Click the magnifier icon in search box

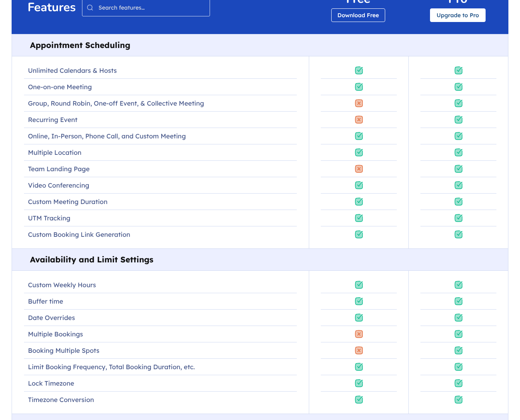[90, 8]
